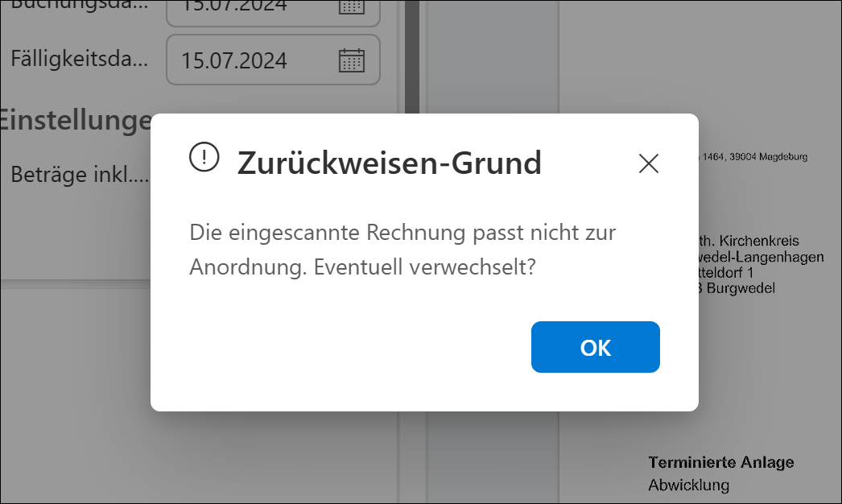Click the Zurückweisen-Grund dialog title
The width and height of the screenshot is (842, 504).
(389, 163)
